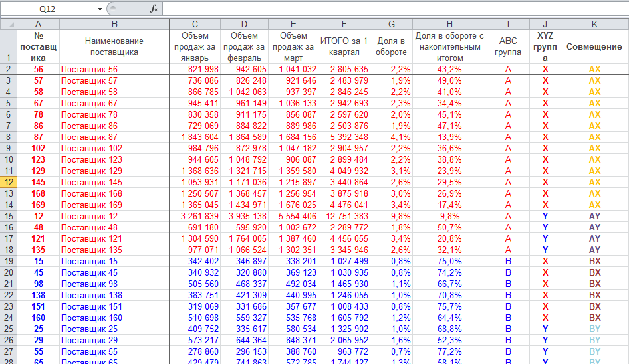Click header cell 'Объем продаж за январь'

[195, 46]
